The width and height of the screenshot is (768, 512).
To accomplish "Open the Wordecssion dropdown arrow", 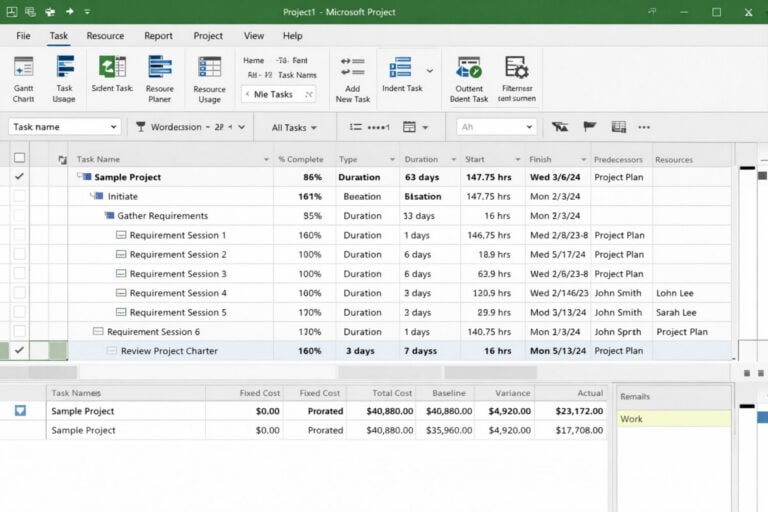I will (x=241, y=127).
